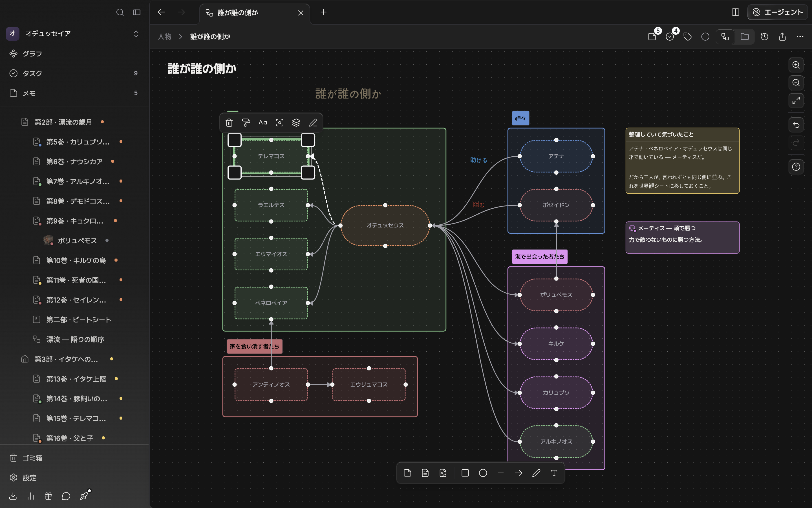The width and height of the screenshot is (812, 508).
Task: Open 設定 in the sidebar
Action: click(x=74, y=478)
